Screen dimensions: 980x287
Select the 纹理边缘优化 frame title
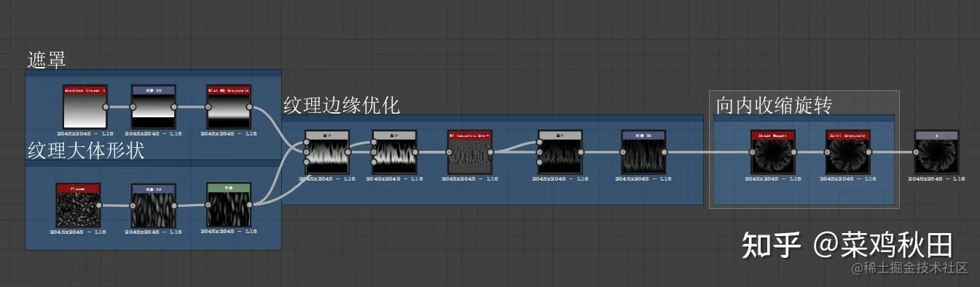pos(342,105)
